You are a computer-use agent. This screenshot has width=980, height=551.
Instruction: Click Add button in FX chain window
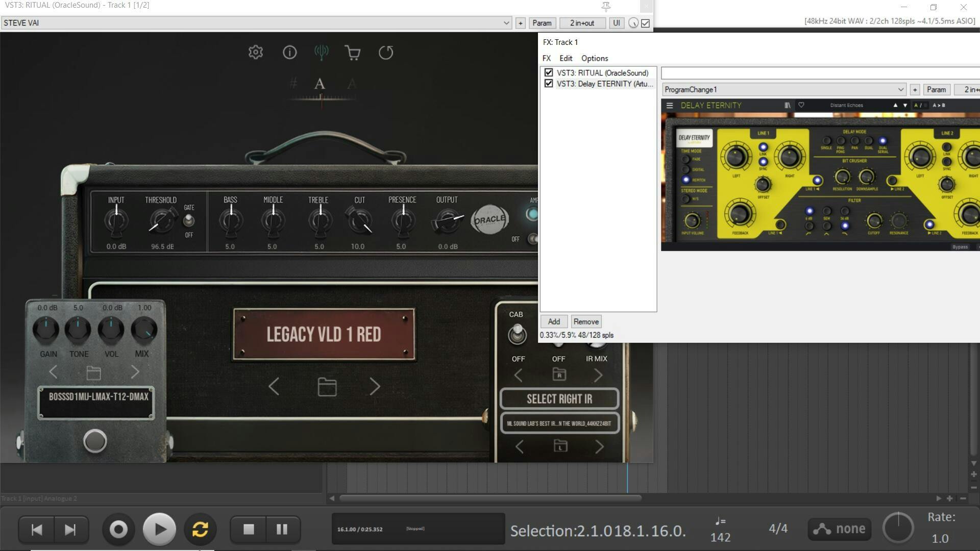554,321
